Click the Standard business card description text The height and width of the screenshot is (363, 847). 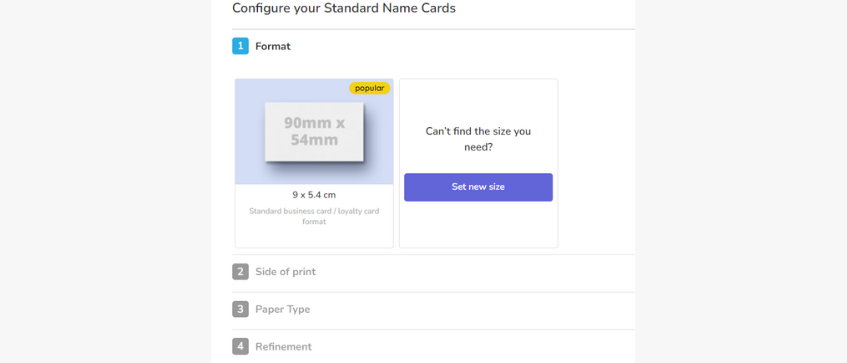(314, 216)
